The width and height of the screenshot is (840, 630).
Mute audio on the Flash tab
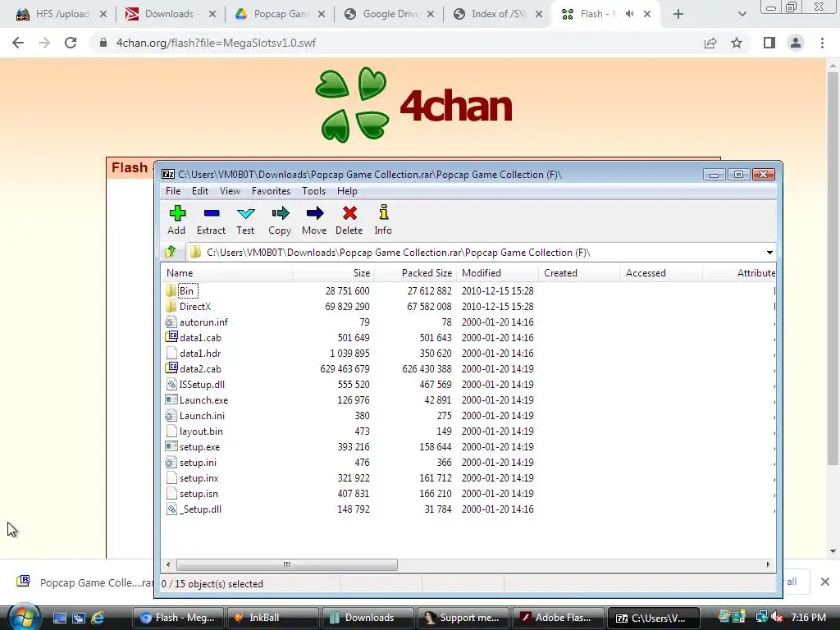click(x=630, y=14)
